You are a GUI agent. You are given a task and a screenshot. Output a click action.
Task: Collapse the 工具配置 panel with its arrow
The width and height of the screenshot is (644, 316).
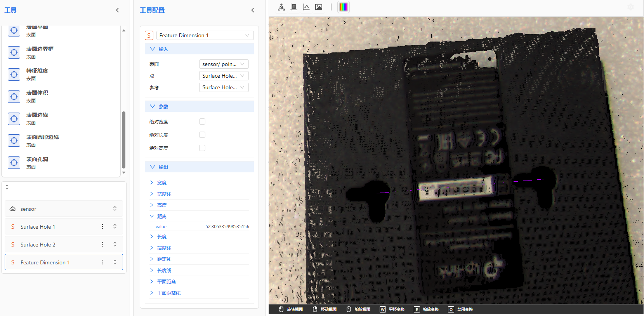pyautogui.click(x=253, y=10)
